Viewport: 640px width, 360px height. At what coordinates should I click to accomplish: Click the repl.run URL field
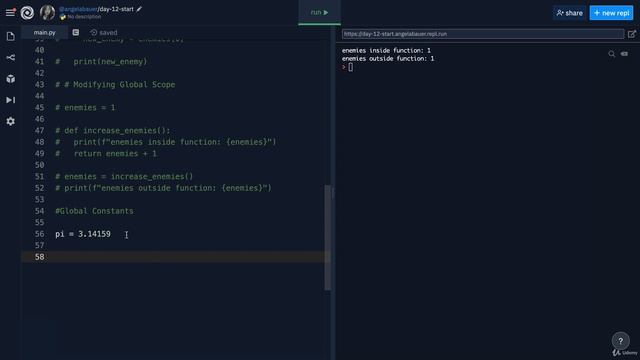pos(483,34)
